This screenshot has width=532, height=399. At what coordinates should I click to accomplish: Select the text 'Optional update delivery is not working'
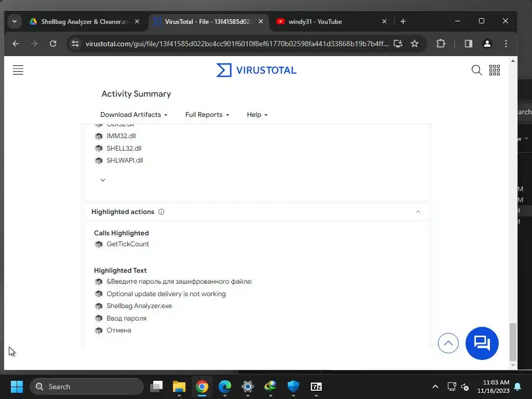166,294
